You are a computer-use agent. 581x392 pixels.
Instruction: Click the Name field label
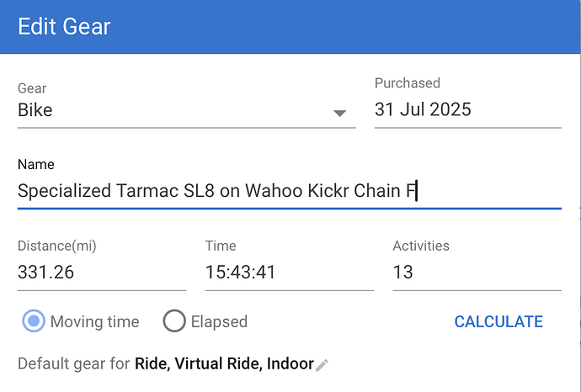pyautogui.click(x=35, y=165)
